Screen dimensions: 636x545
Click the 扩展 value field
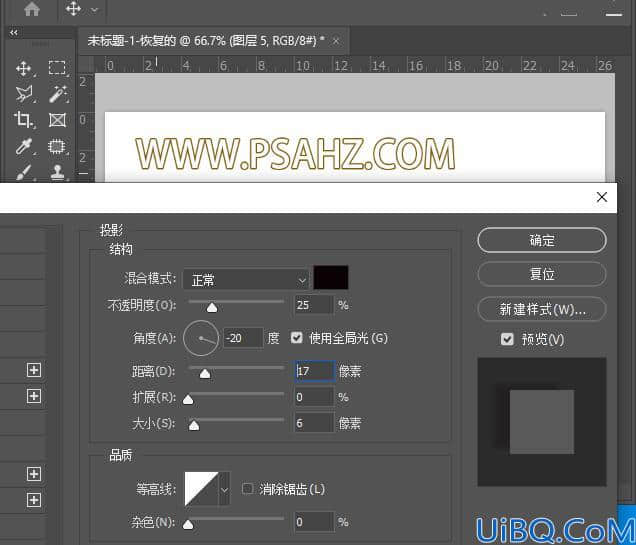click(x=314, y=397)
